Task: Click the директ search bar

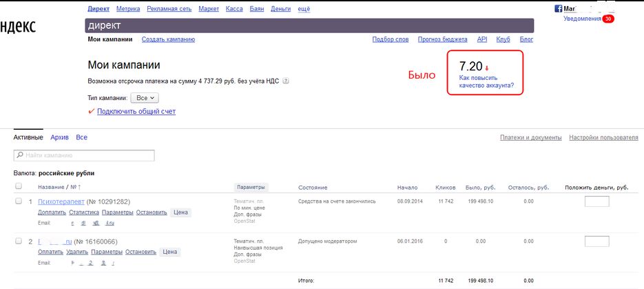Action: pyautogui.click(x=309, y=26)
